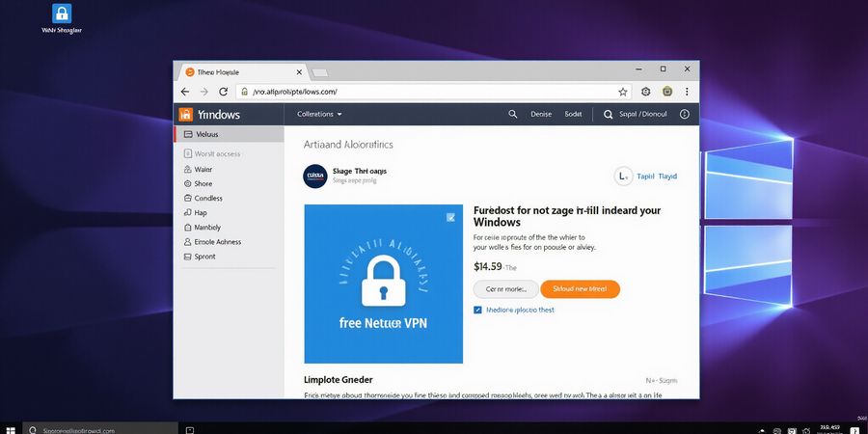Select the Tiheo Hoysle browser tab

243,72
